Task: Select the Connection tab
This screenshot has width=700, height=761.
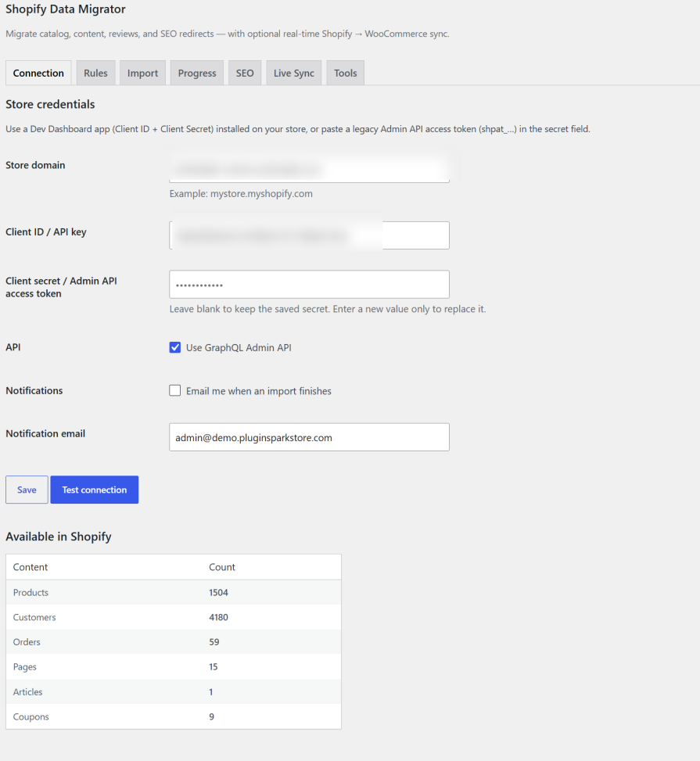Action: 38,73
